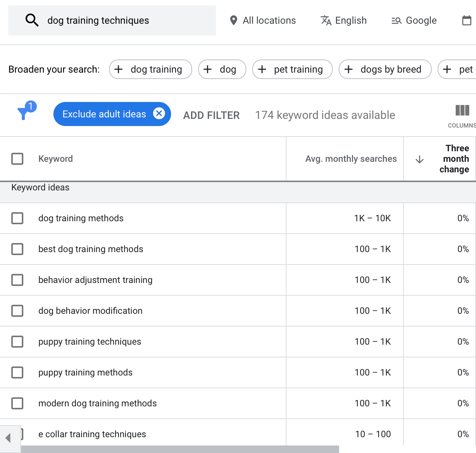Click the sort arrow by Three month change

pos(420,160)
